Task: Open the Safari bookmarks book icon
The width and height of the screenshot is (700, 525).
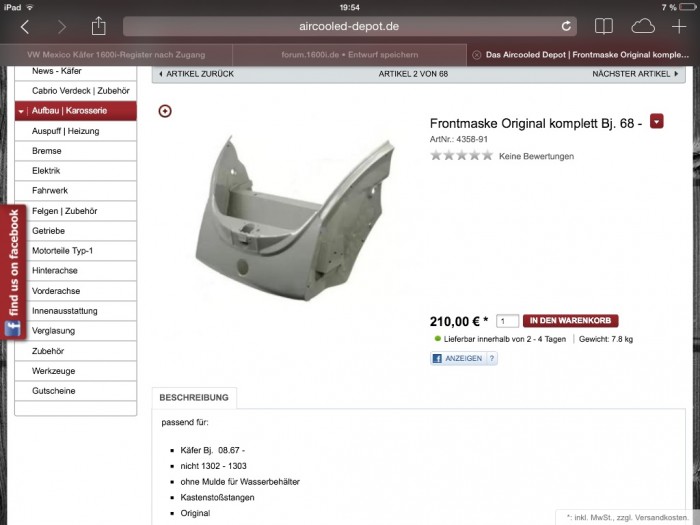Action: pyautogui.click(x=604, y=26)
